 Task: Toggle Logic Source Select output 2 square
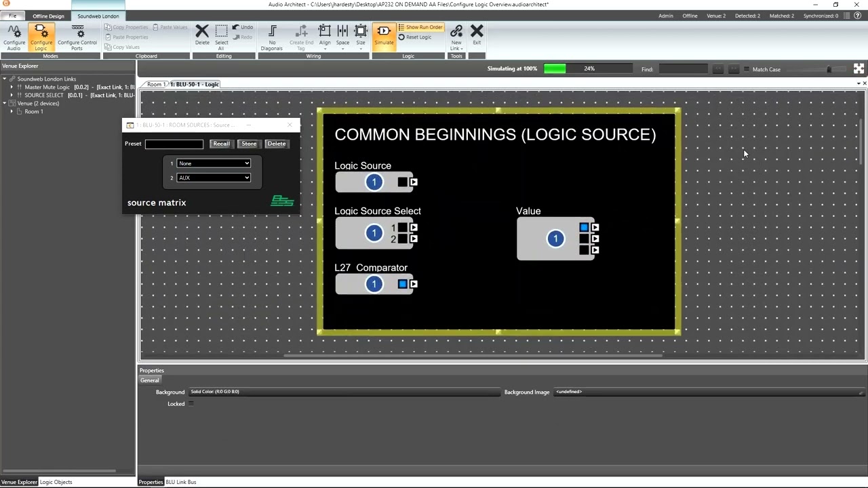[403, 239]
